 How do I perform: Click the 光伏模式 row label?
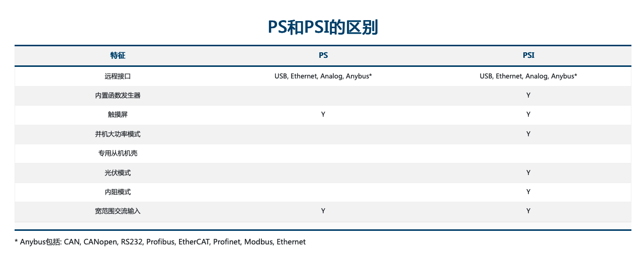[118, 173]
